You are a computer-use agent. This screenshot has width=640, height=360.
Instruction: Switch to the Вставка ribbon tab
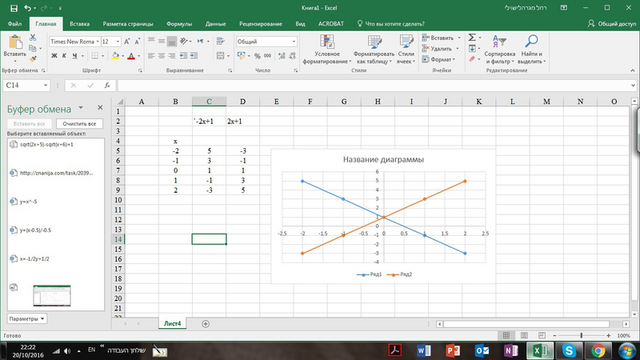(x=80, y=24)
